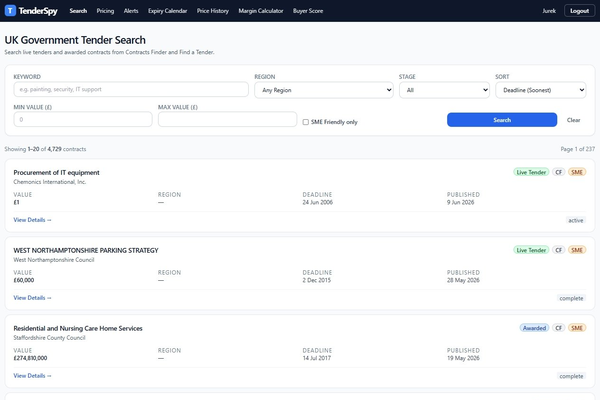Expand the Region dropdown

point(324,90)
